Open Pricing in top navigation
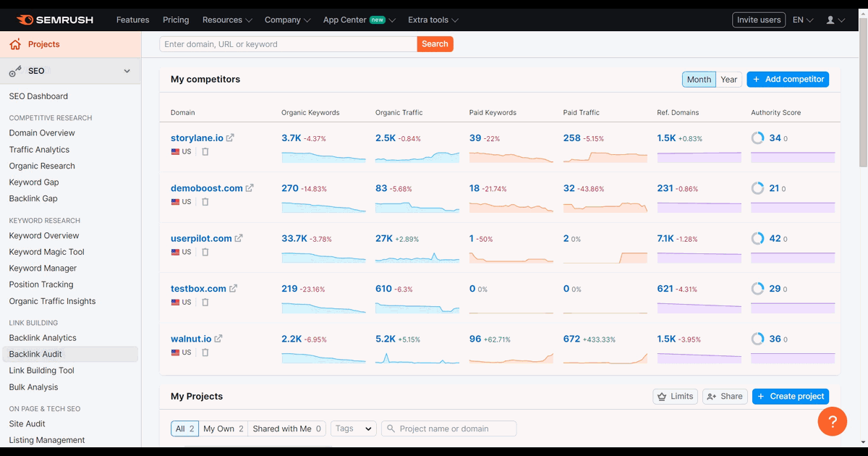This screenshot has width=868, height=456. [176, 20]
